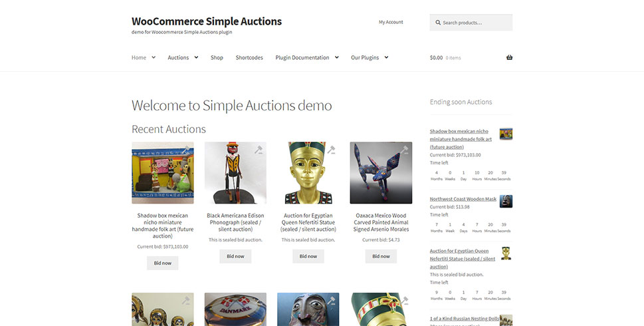This screenshot has height=326, width=644.
Task: Open Northwest Coast Wooden Mask sidebar link
Action: click(463, 199)
